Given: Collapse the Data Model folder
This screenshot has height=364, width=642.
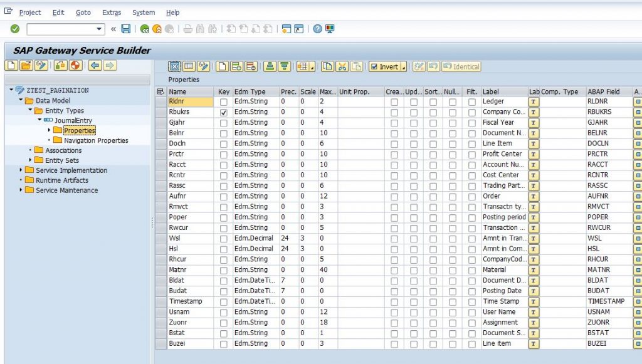Looking at the screenshot, I should point(21,100).
